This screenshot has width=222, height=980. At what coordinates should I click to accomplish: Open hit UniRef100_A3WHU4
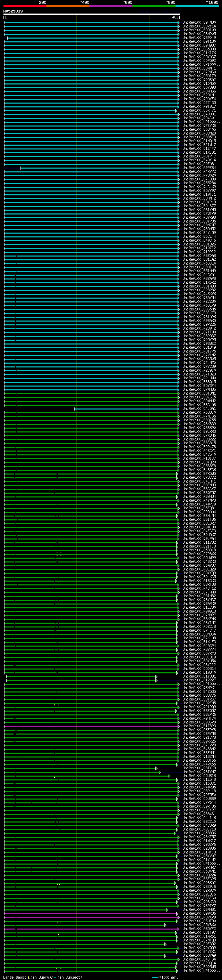(x=199, y=496)
